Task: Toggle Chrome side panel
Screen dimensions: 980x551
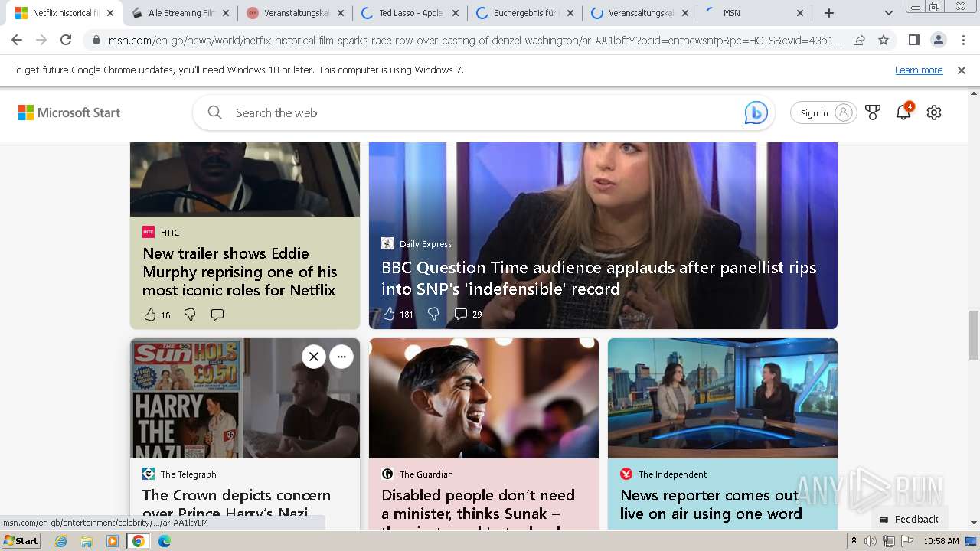Action: click(x=914, y=40)
